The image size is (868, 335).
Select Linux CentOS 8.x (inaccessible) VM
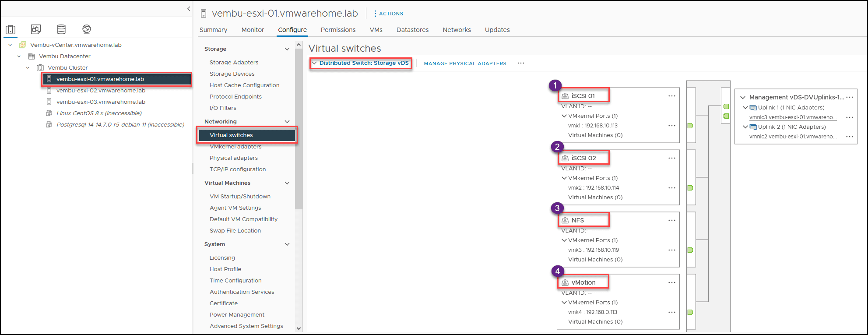pyautogui.click(x=99, y=113)
